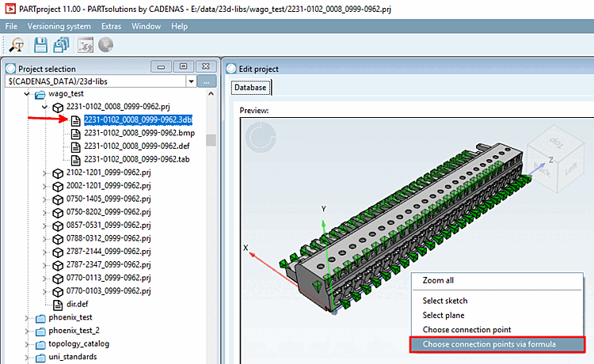The height and width of the screenshot is (364, 594).
Task: Minimize the Project selection panel
Action: coord(161,66)
